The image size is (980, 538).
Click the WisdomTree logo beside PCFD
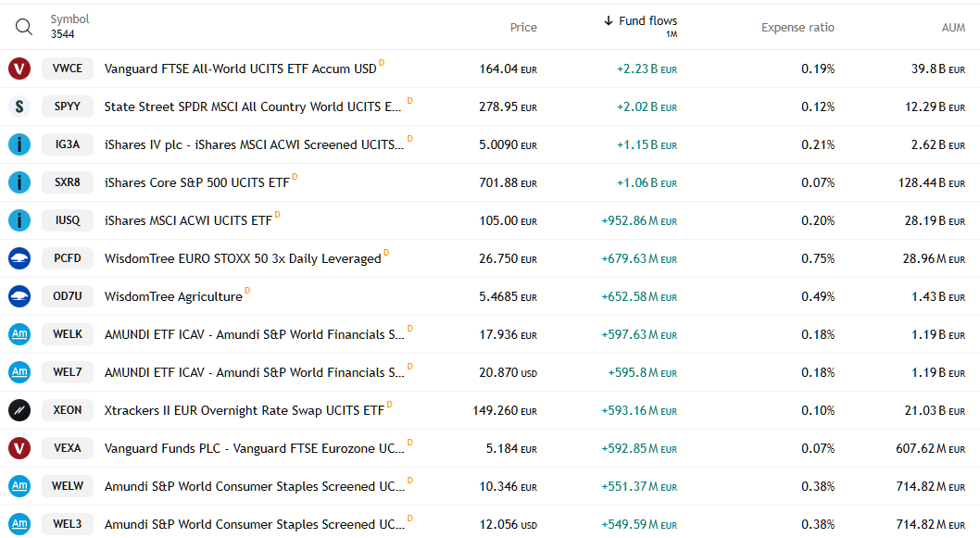19,258
